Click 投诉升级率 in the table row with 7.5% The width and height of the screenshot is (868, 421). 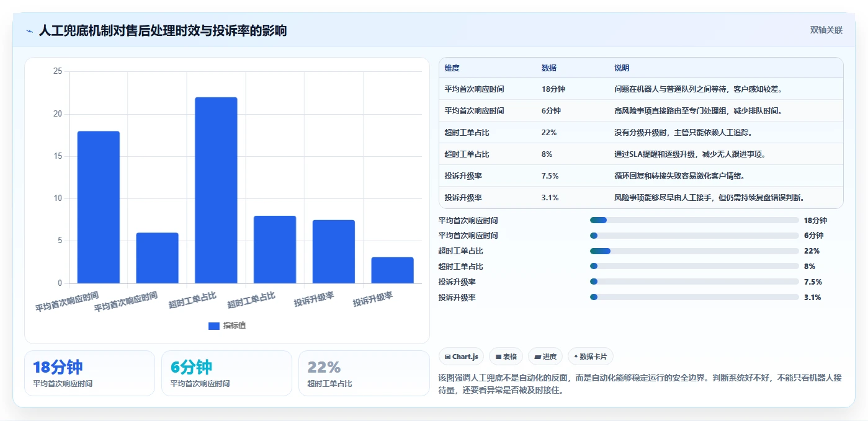(x=463, y=176)
